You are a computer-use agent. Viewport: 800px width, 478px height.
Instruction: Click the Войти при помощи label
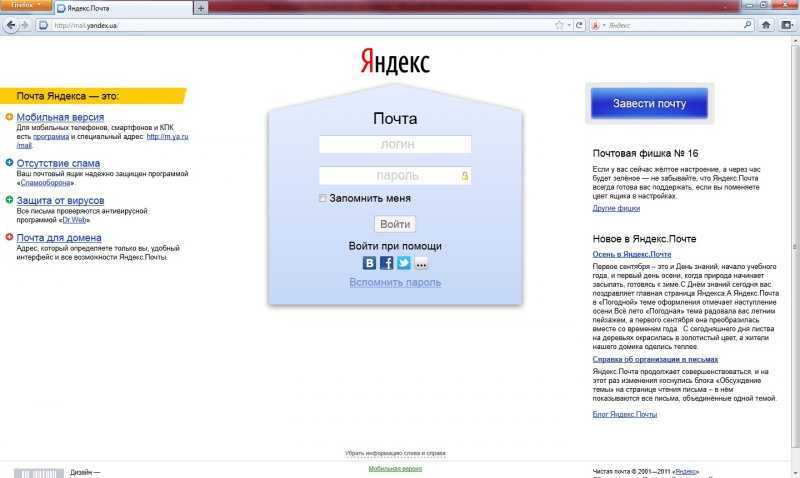395,246
